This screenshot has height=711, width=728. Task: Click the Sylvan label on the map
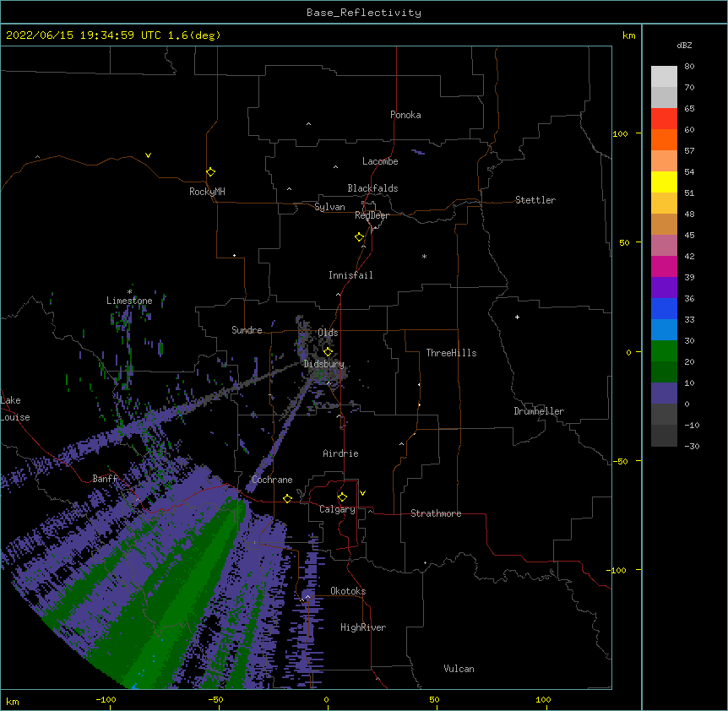click(329, 207)
